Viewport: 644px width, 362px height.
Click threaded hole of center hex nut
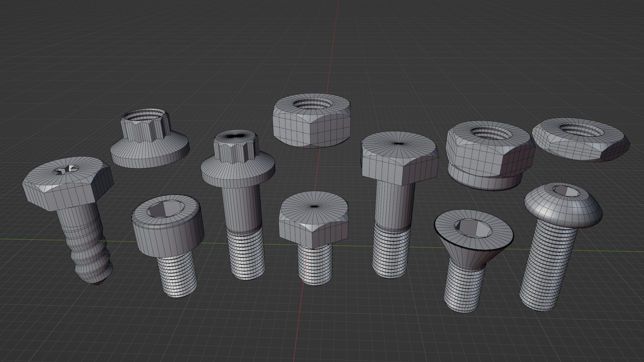click(312, 104)
